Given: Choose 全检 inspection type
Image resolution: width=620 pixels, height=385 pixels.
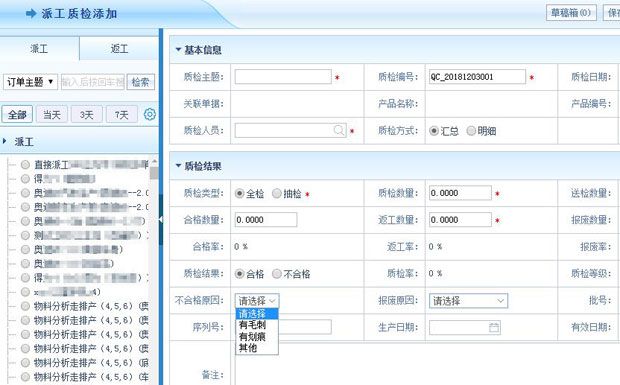Looking at the screenshot, I should click(x=239, y=193).
